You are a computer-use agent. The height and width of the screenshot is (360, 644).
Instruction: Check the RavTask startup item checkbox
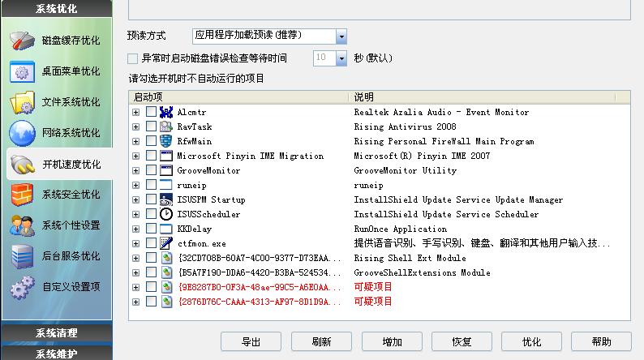pyautogui.click(x=152, y=126)
